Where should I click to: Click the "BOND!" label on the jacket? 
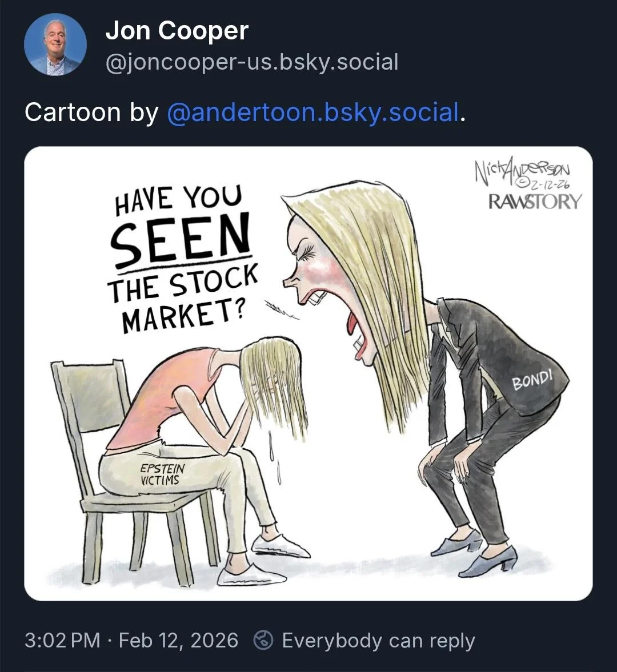tap(532, 380)
